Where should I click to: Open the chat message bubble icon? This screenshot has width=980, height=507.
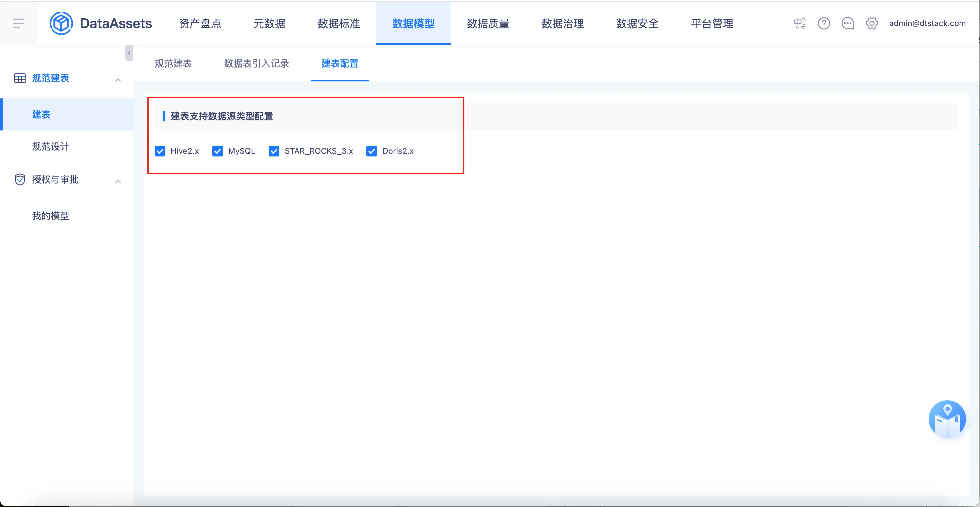point(848,23)
